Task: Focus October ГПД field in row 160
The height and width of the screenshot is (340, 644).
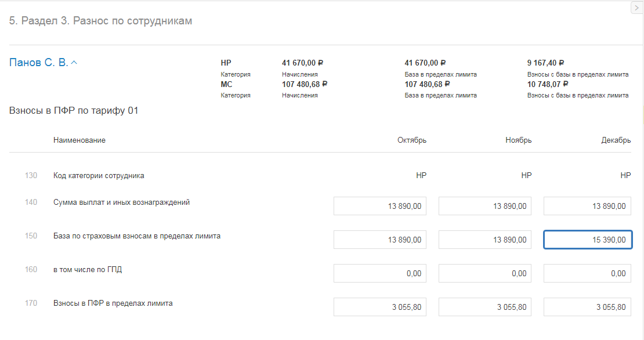Action: tap(381, 273)
